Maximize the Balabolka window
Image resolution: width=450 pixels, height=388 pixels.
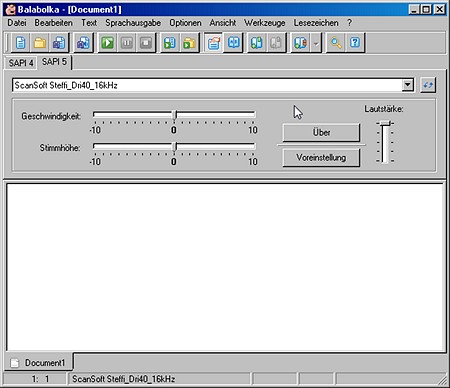click(426, 9)
